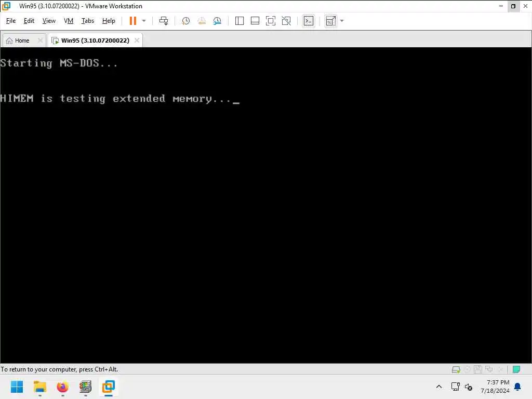Viewport: 532px width, 399px height.
Task: Click the muted volume tray icon
Action: (x=469, y=387)
